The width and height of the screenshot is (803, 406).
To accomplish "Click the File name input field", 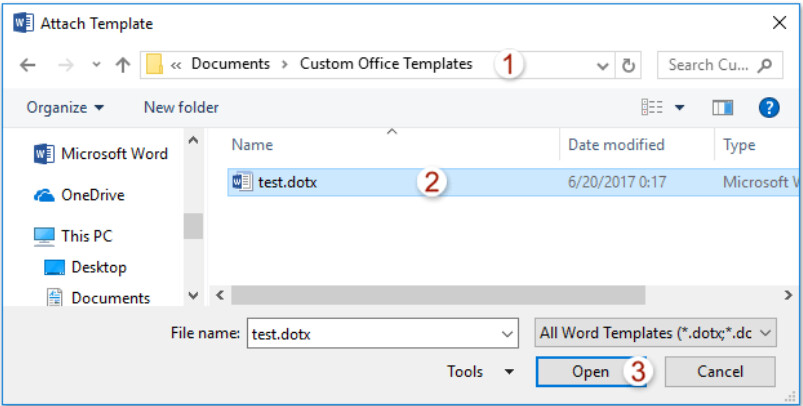I will click(370, 332).
